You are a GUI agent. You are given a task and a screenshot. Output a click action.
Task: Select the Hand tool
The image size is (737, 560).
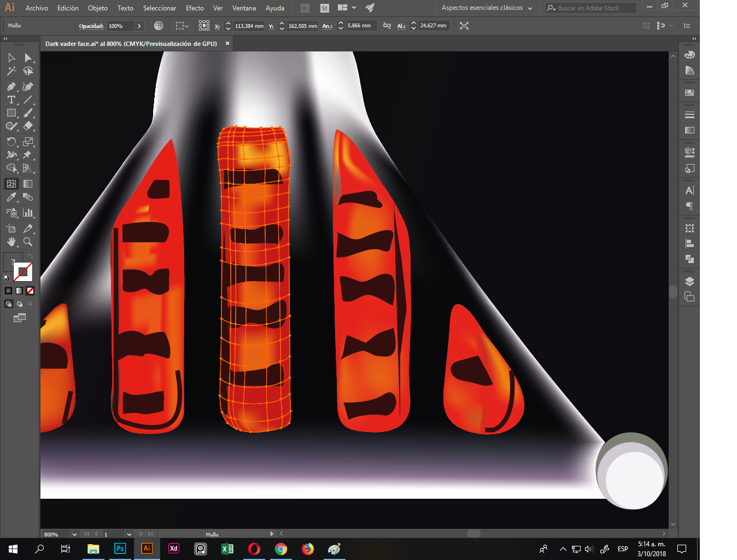[11, 242]
